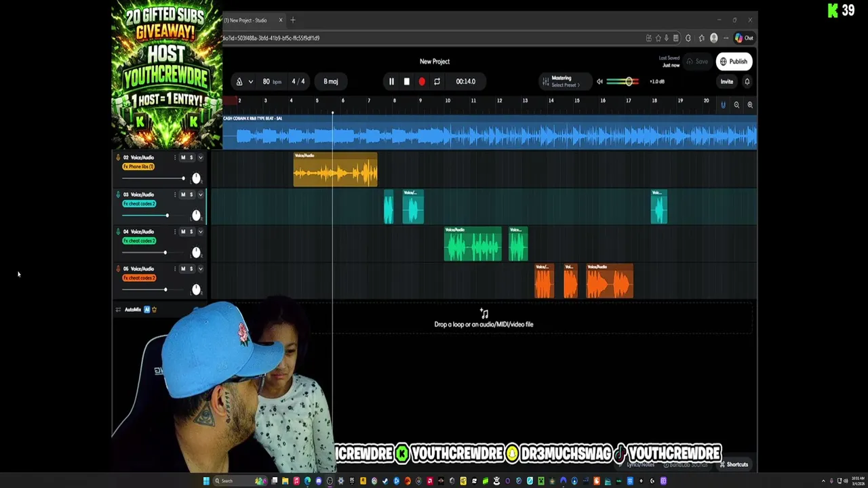Mute track 02 Voice/Audio
The width and height of the screenshot is (868, 488).
click(182, 157)
